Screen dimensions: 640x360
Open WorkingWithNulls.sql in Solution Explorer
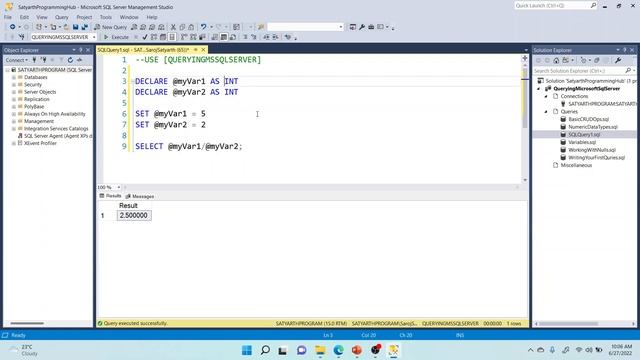[x=592, y=150]
